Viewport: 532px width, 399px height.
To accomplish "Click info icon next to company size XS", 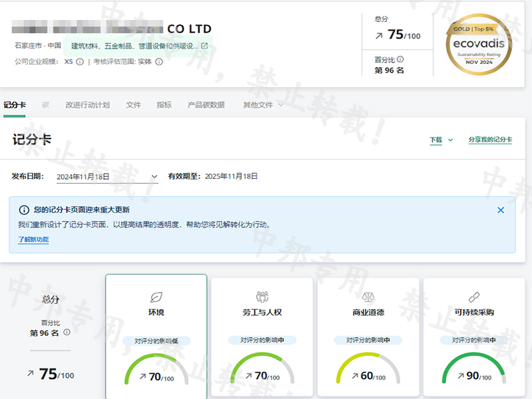I will (80, 62).
